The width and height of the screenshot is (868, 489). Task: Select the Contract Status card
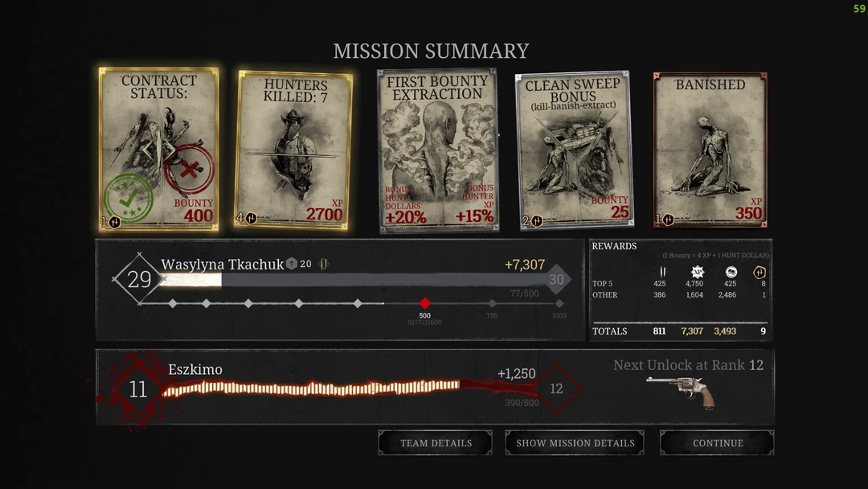click(x=158, y=149)
